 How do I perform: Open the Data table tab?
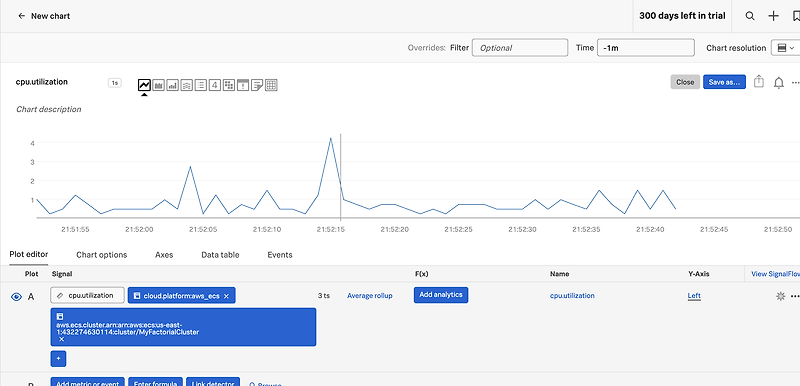coord(220,255)
